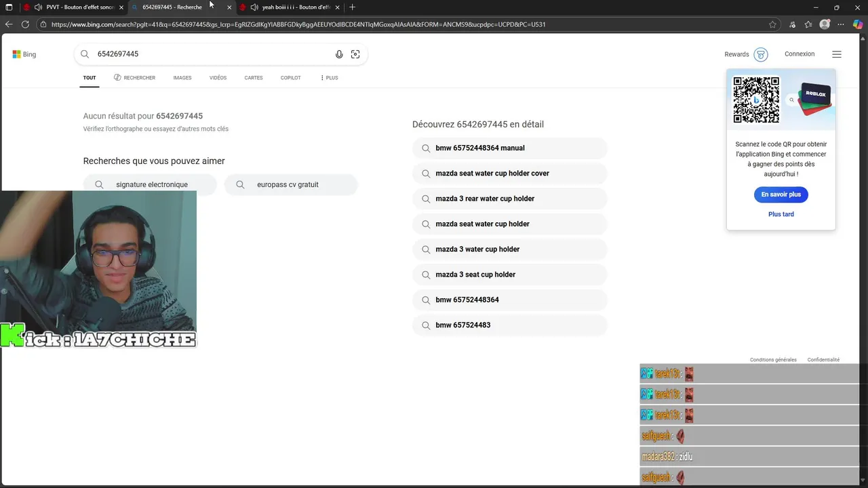Open the media control music icon

click(x=793, y=24)
